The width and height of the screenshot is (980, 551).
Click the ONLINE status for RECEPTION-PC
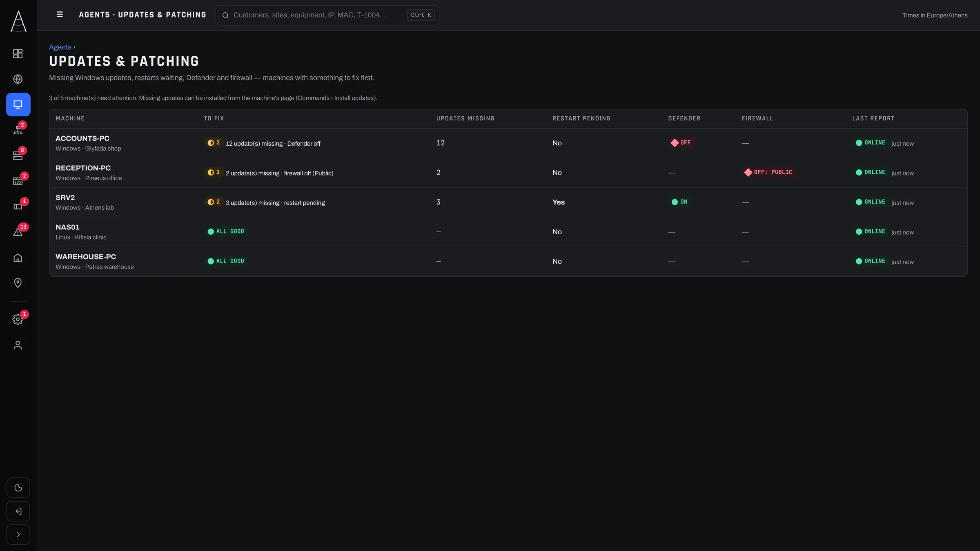click(871, 172)
